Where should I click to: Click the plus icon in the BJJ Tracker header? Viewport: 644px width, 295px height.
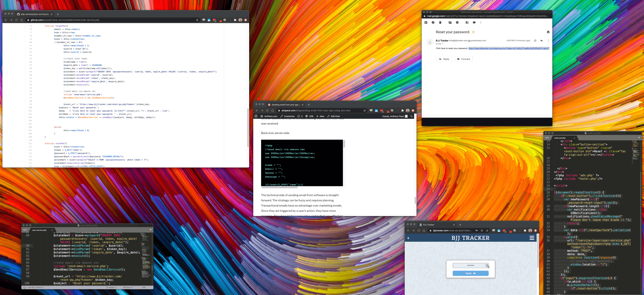[x=408, y=238]
